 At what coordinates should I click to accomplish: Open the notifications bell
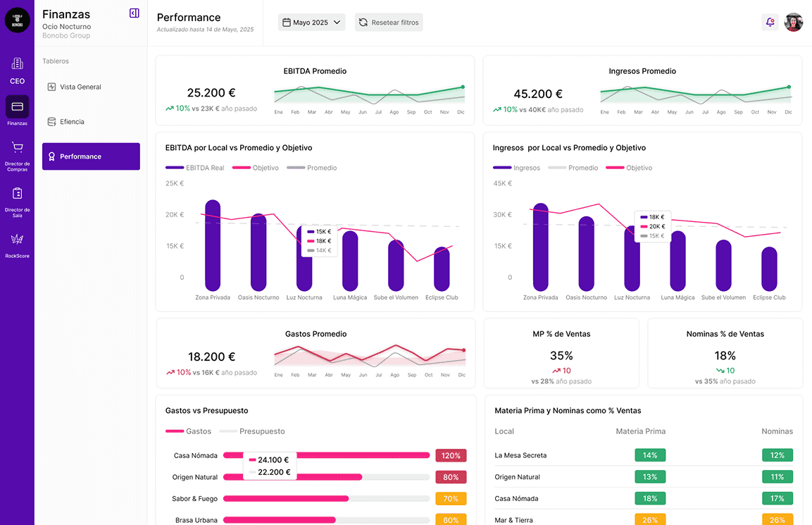click(770, 23)
